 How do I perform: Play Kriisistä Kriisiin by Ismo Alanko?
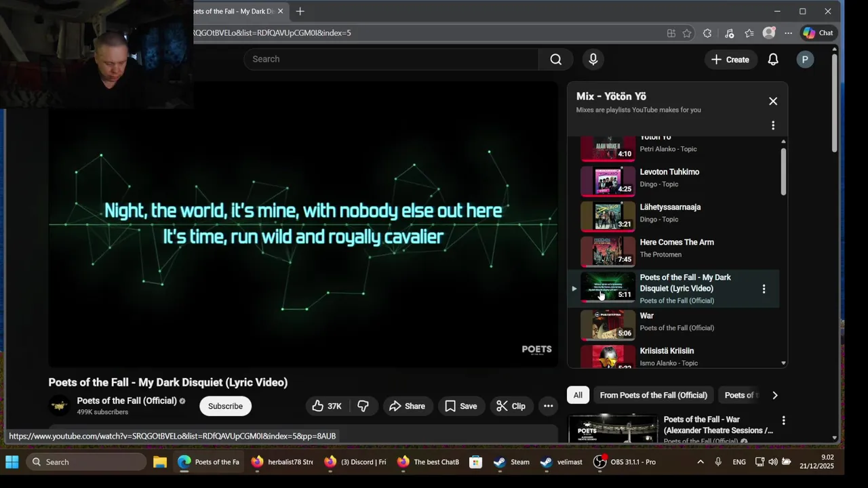point(673,357)
